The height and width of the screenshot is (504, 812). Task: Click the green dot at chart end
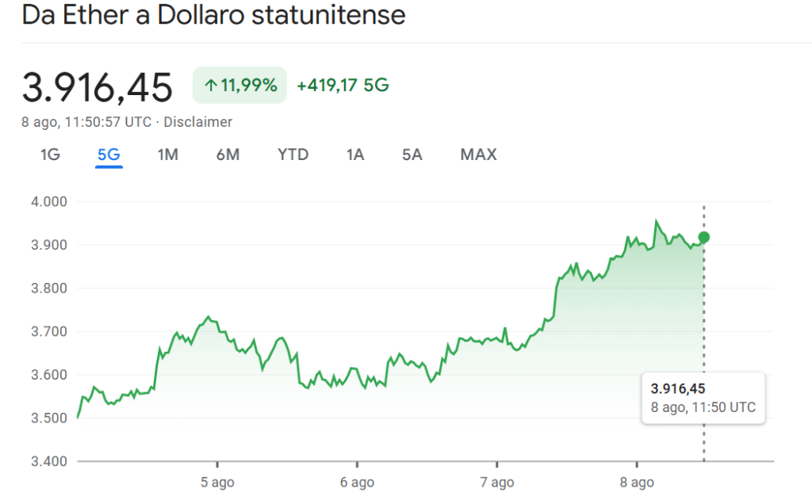pyautogui.click(x=703, y=237)
